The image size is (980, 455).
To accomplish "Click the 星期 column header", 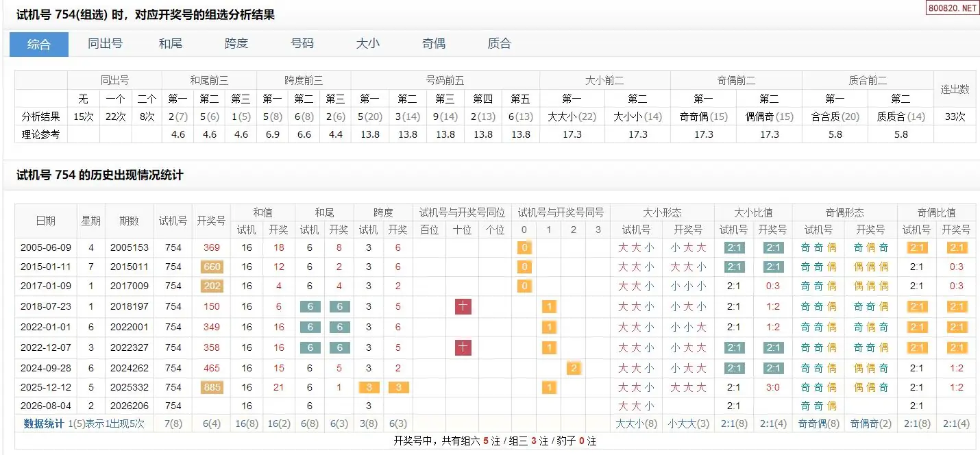I will pyautogui.click(x=90, y=221).
